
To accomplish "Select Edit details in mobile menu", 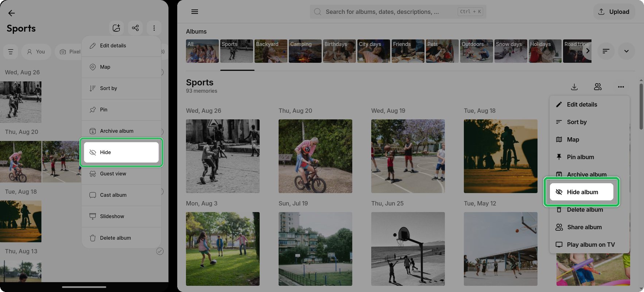I will [121, 46].
